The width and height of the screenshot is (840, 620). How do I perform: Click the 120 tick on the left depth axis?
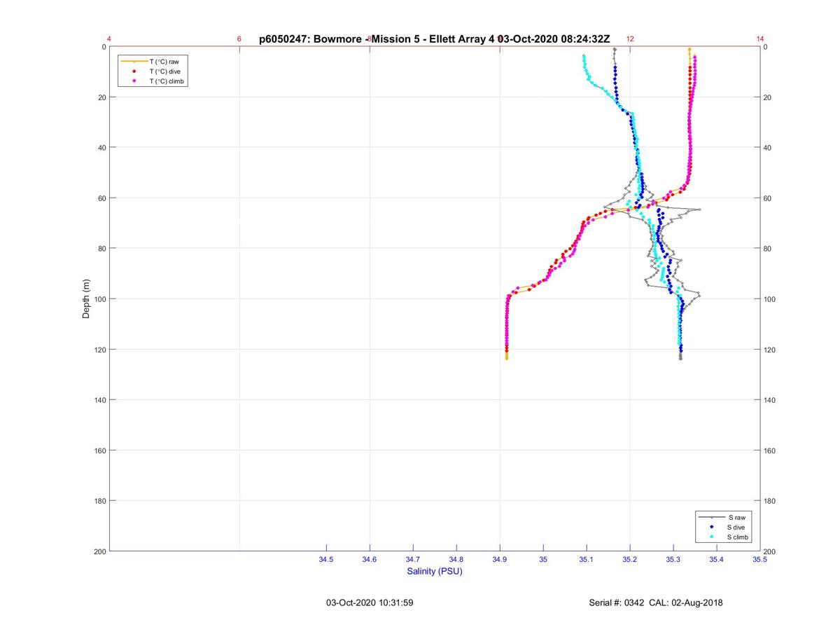point(99,350)
